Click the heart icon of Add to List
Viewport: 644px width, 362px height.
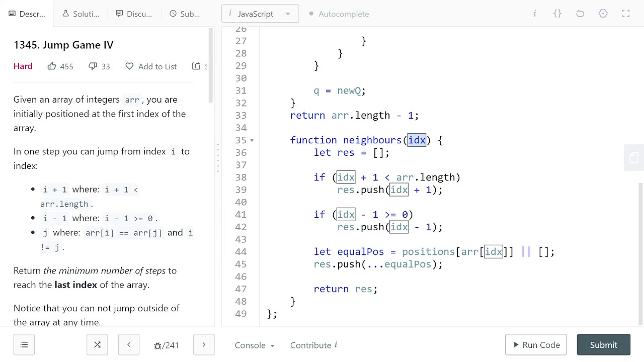129,66
